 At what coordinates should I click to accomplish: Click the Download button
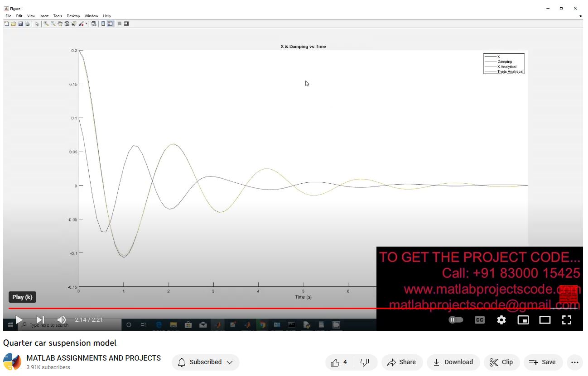453,362
